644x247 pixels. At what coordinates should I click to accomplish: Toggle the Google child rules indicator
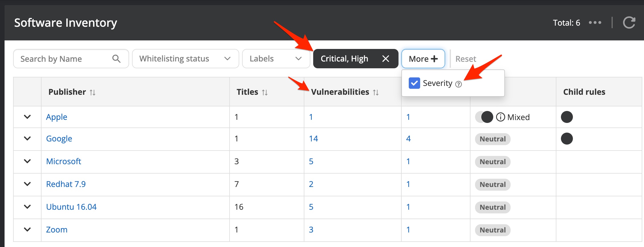[x=567, y=139]
